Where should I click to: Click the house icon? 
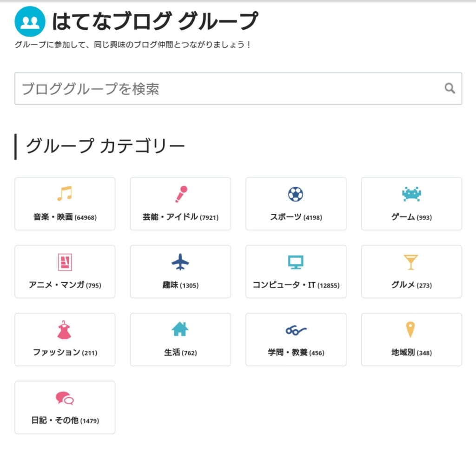coord(180,329)
